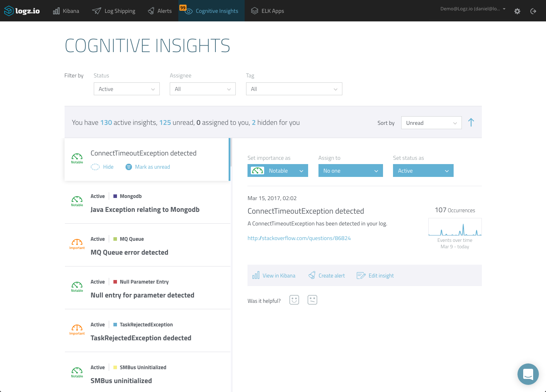This screenshot has height=392, width=546.
Task: Open the Demo@Logz.io account menu
Action: 473,9
